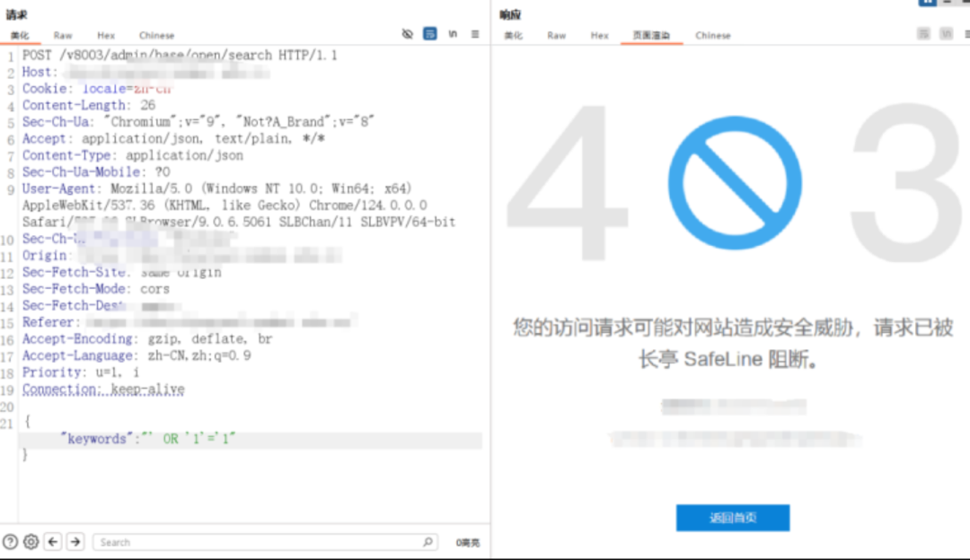Focus the request Search input field
970x560 pixels.
click(265, 542)
